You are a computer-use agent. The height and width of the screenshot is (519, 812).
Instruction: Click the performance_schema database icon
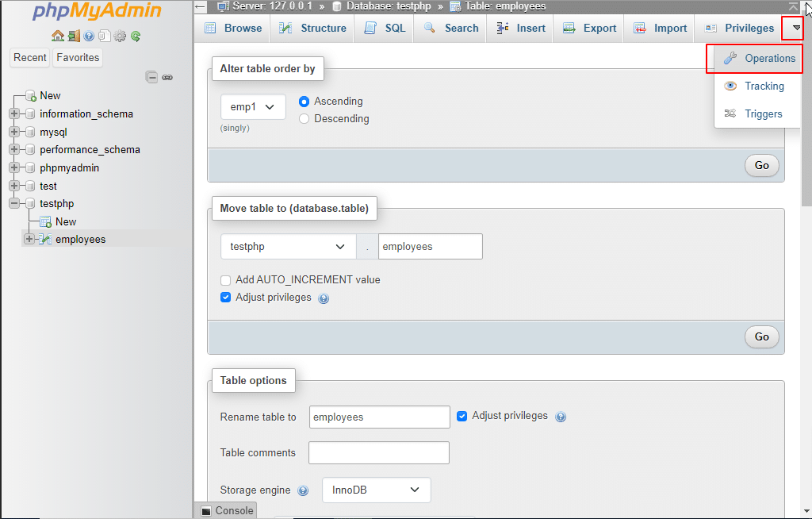tap(31, 149)
